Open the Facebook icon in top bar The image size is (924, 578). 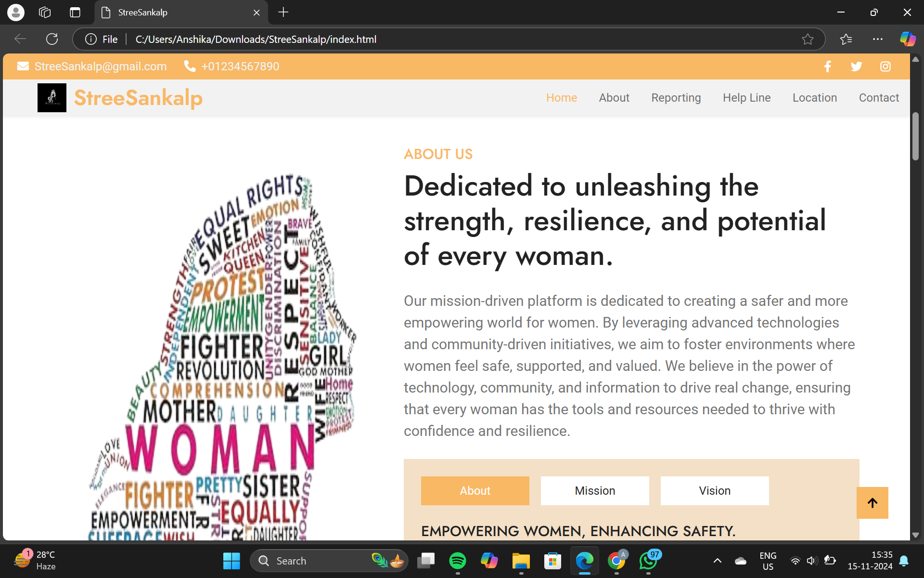(x=827, y=66)
